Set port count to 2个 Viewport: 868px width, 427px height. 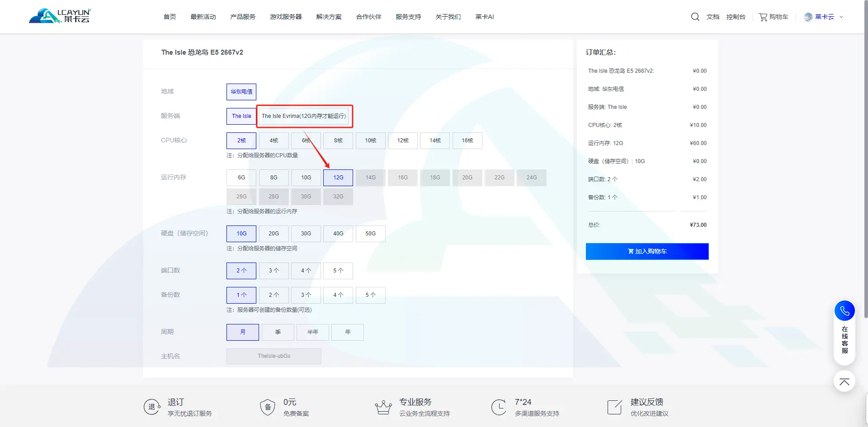(241, 271)
